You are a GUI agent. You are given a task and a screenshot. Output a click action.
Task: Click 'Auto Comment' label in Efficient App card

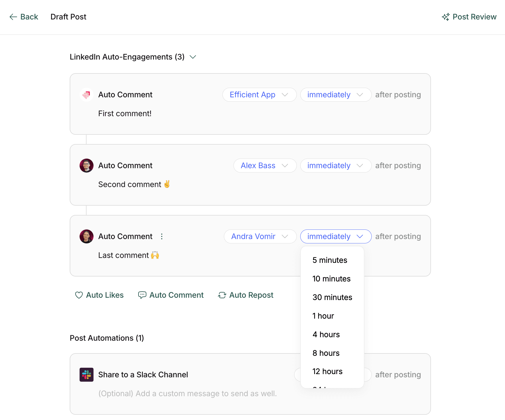click(125, 95)
